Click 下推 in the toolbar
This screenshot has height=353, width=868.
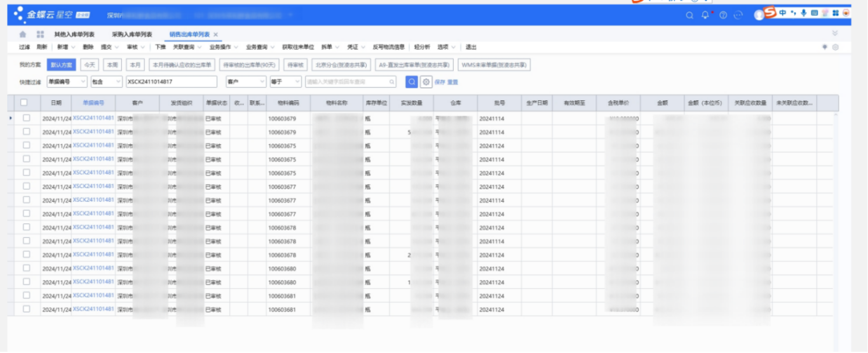coord(160,47)
